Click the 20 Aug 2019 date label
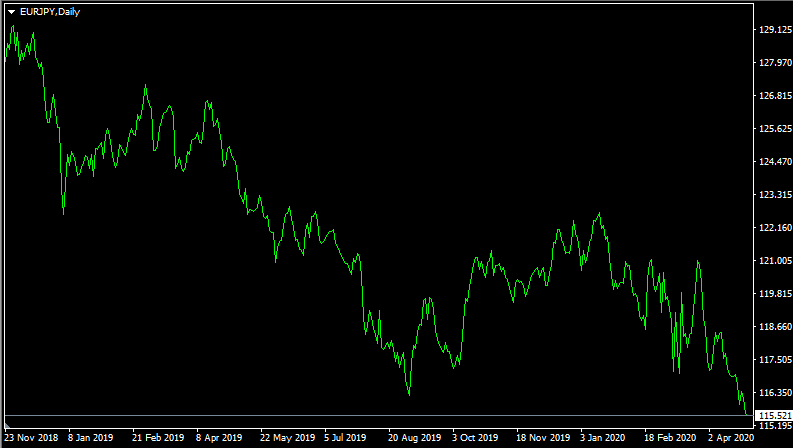The width and height of the screenshot is (793, 448). pyautogui.click(x=414, y=438)
